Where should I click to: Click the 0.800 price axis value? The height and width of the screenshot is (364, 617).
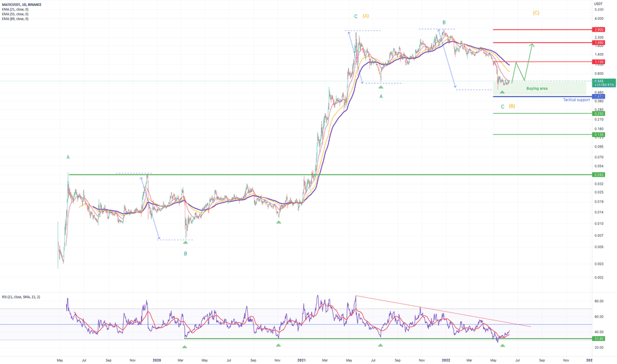click(x=599, y=73)
